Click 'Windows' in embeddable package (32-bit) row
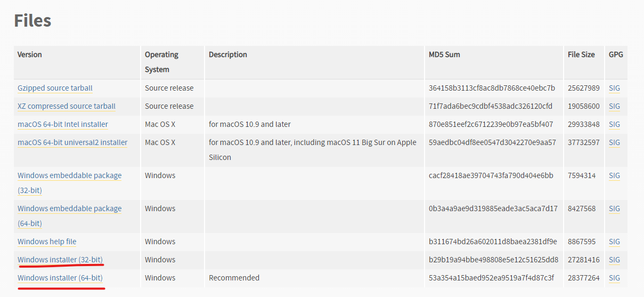 [x=160, y=175]
